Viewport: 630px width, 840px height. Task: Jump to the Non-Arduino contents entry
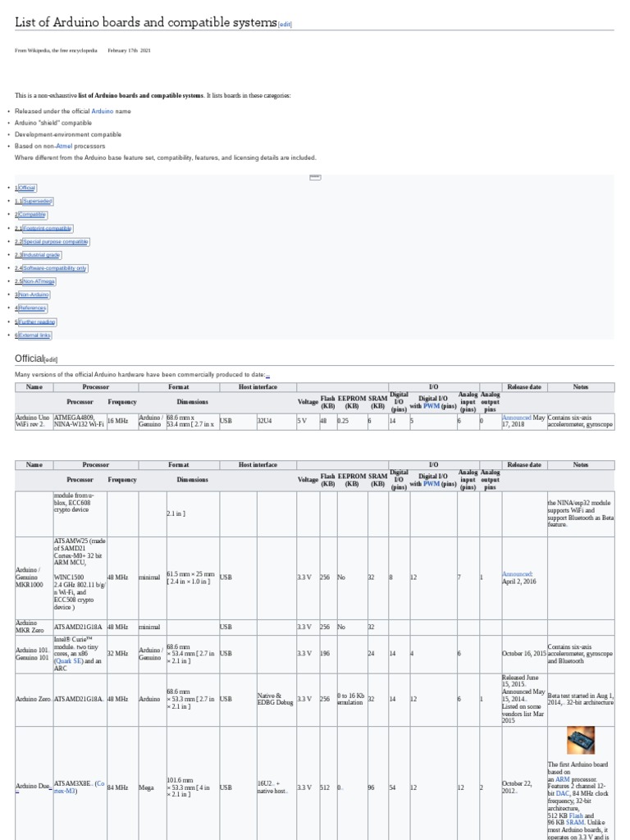point(34,295)
